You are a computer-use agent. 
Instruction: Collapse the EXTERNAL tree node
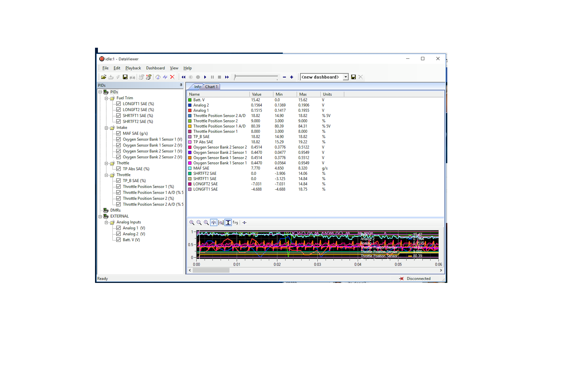tap(100, 216)
